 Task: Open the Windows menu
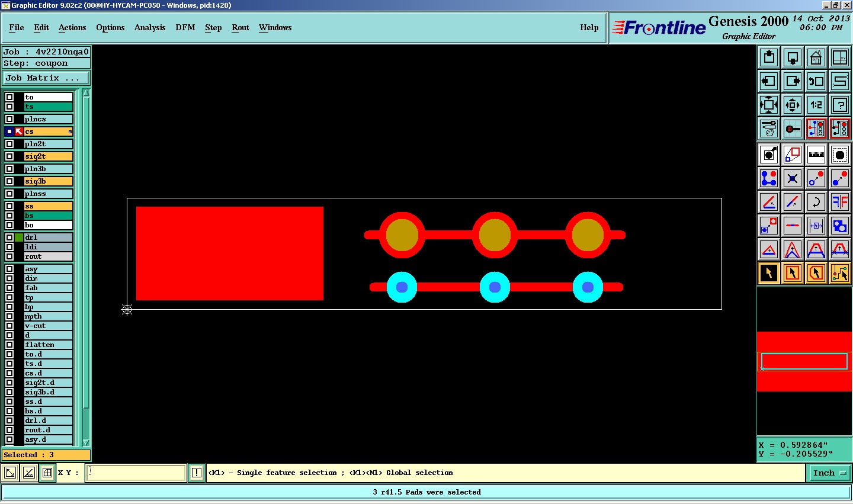click(x=275, y=27)
